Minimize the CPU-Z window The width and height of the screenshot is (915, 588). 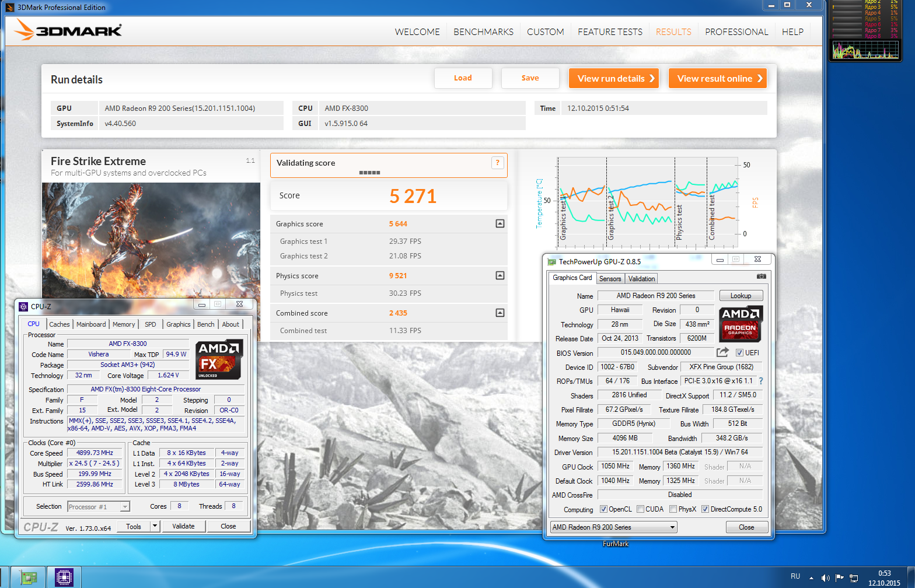pos(202,304)
